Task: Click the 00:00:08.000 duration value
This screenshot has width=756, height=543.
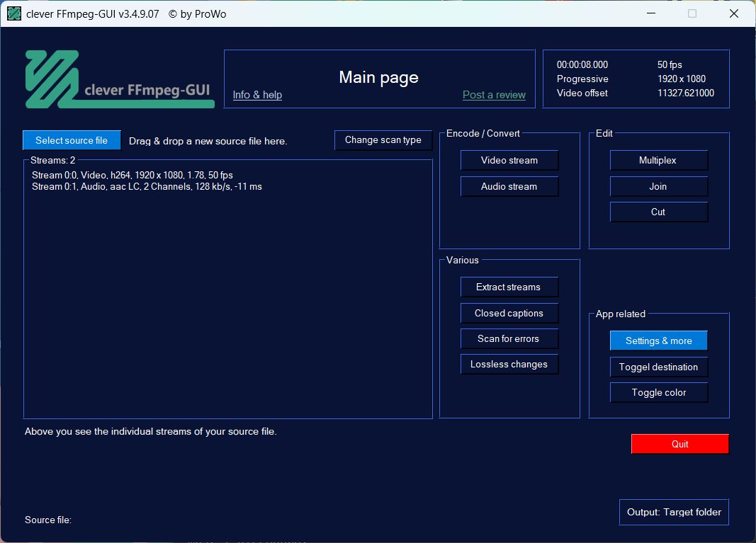Action: pos(582,64)
